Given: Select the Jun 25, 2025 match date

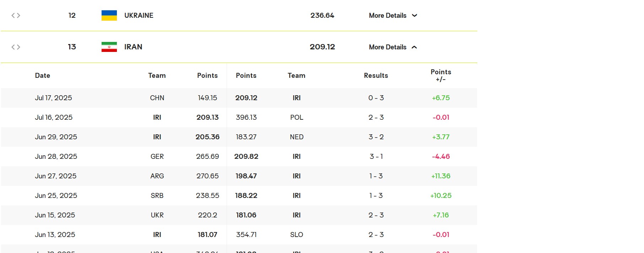Looking at the screenshot, I should click(56, 195).
